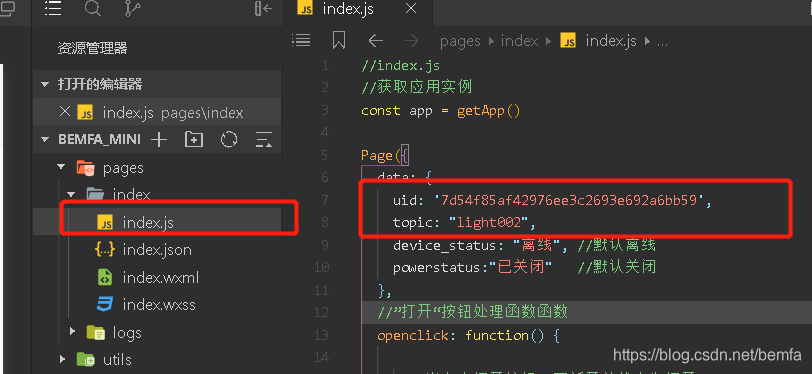Click 'getApp()' on line 3

[x=488, y=111]
